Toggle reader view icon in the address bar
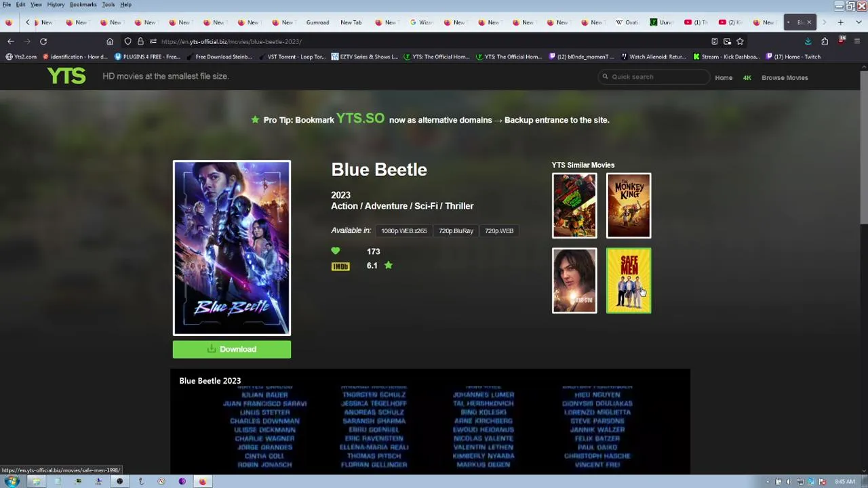The width and height of the screenshot is (868, 488). pos(714,41)
